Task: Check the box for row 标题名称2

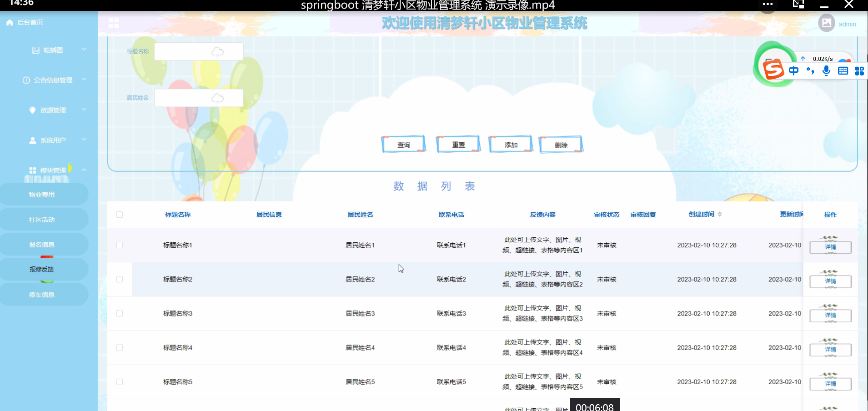Action: pyautogui.click(x=120, y=279)
